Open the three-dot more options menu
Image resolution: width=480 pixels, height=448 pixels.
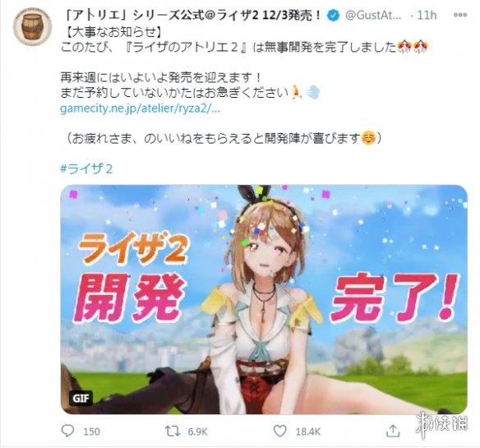pyautogui.click(x=460, y=15)
